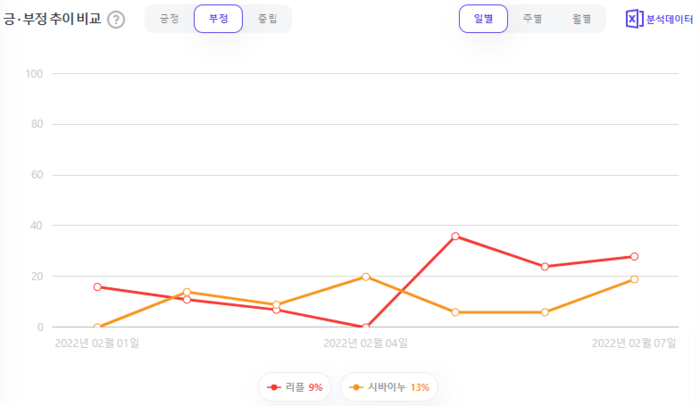Screen dimensions: 700x406
Task: Toggle the 리플 9% legend series
Action: click(x=295, y=387)
